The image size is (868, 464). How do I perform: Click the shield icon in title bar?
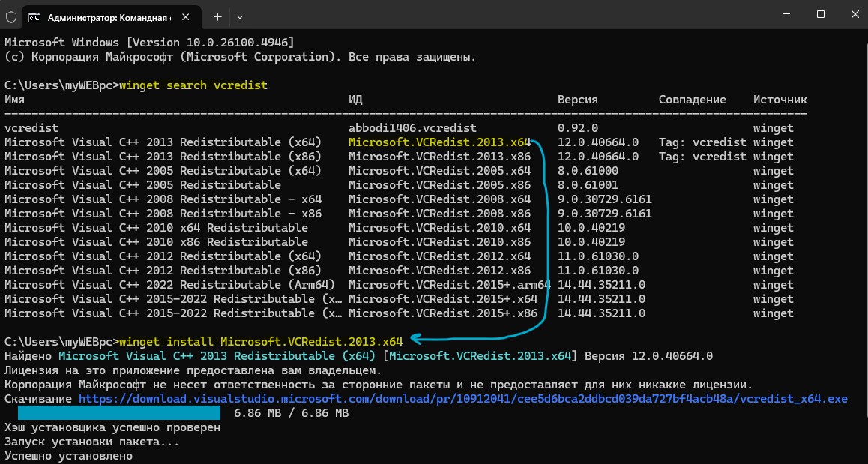(11, 16)
